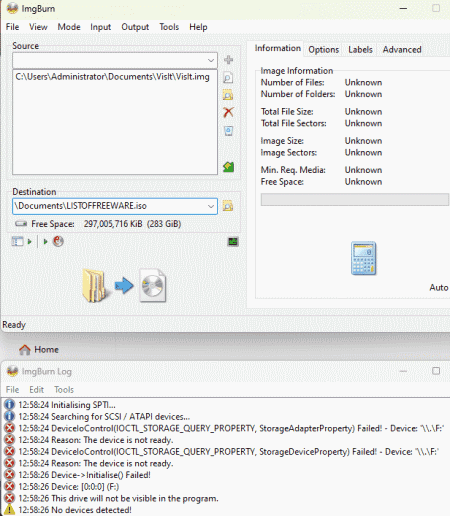Click the Auto label beside the calculator
This screenshot has width=450, height=516.
point(438,287)
